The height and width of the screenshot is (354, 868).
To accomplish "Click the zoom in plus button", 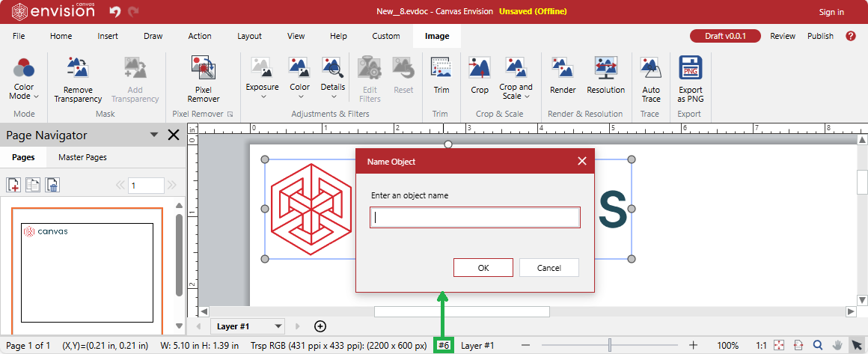I will click(x=693, y=345).
